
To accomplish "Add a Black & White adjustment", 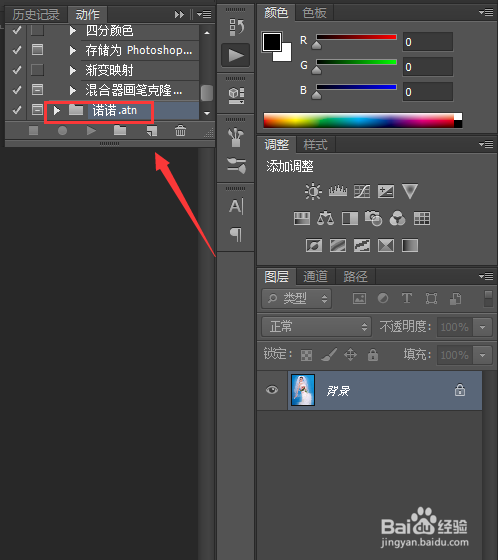I will tap(350, 218).
